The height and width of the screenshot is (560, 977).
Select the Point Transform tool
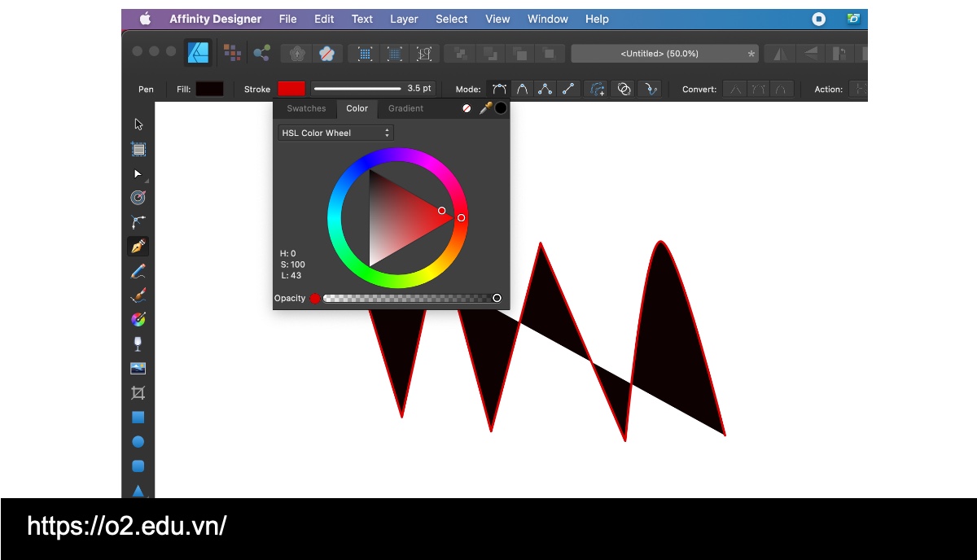[138, 198]
